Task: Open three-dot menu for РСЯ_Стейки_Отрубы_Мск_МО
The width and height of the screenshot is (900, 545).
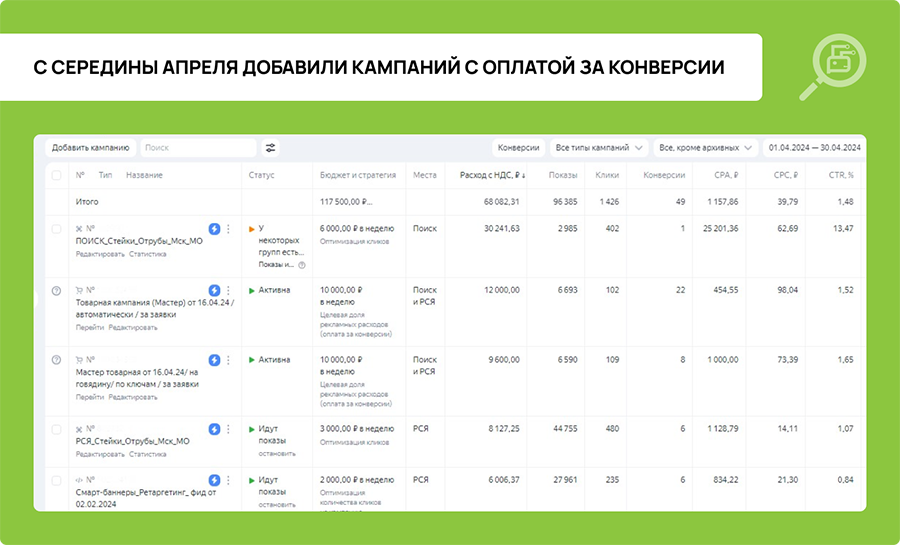Action: pyautogui.click(x=228, y=429)
